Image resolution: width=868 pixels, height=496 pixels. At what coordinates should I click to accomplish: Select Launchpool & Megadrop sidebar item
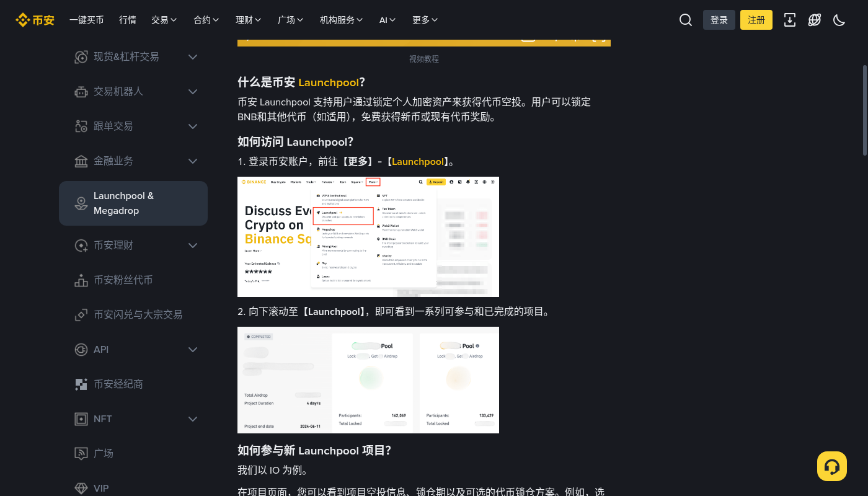[x=133, y=203]
